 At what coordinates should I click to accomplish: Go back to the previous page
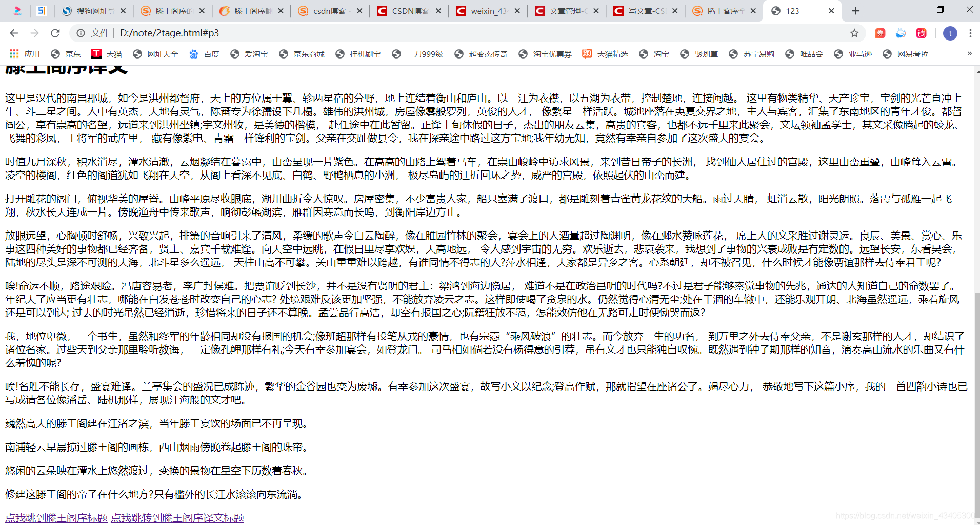coord(14,33)
